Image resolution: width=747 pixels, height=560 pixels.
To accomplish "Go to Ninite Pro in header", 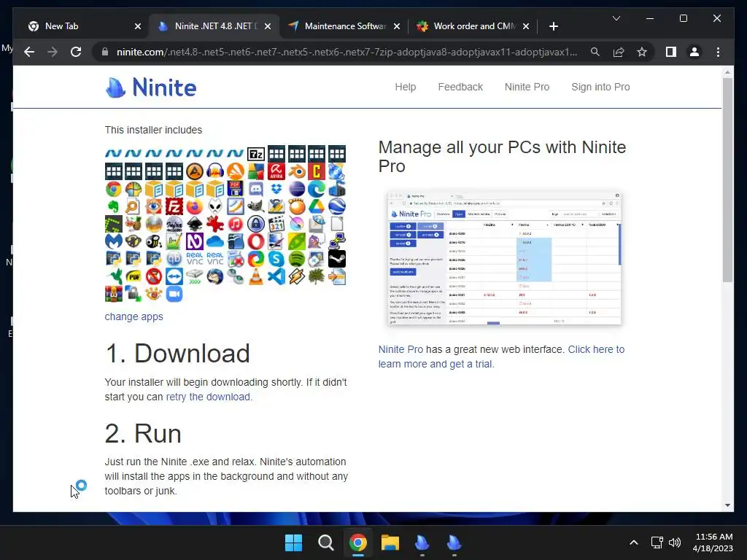I will pos(527,87).
